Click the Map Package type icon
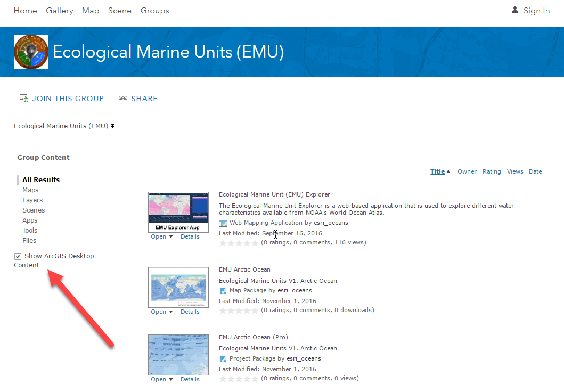The height and width of the screenshot is (392, 564). (223, 291)
